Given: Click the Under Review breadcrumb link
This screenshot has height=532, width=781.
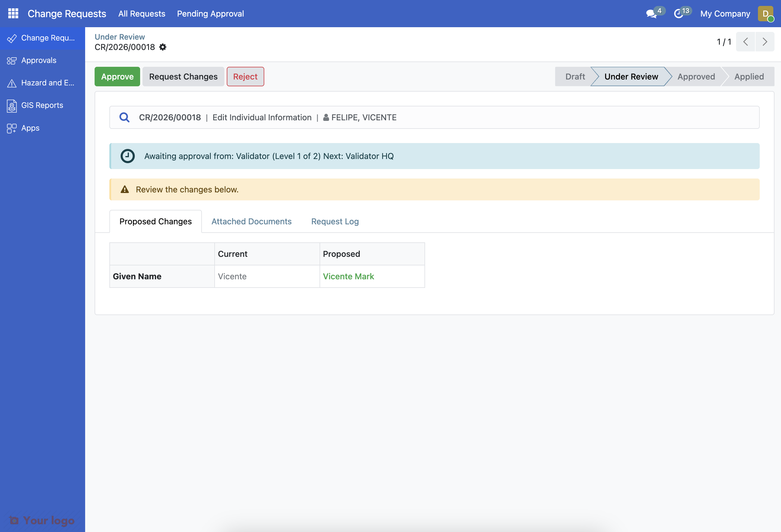Looking at the screenshot, I should [x=120, y=37].
